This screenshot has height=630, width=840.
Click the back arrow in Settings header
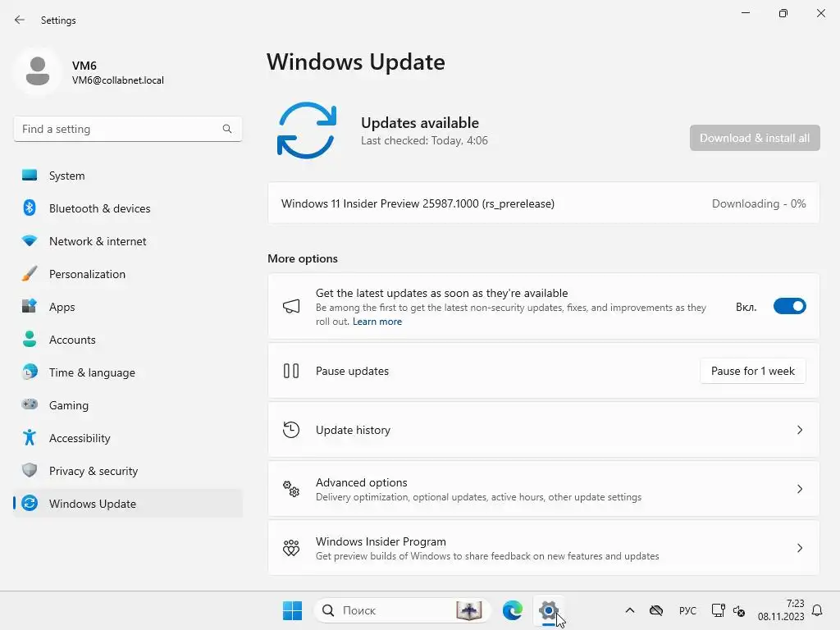[20, 20]
